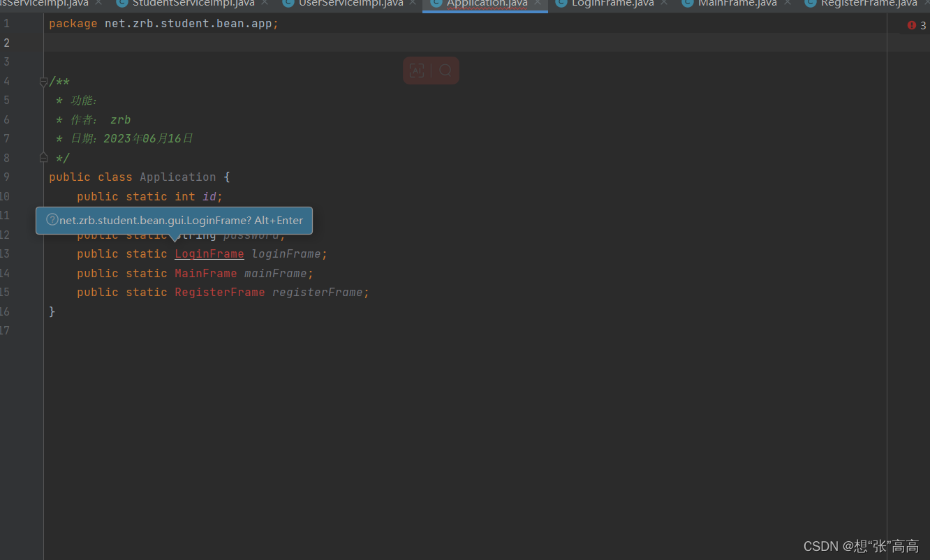Screen dimensions: 930x560
Task: Switch to the StudentServiceImpl.java tab
Action: point(193,3)
